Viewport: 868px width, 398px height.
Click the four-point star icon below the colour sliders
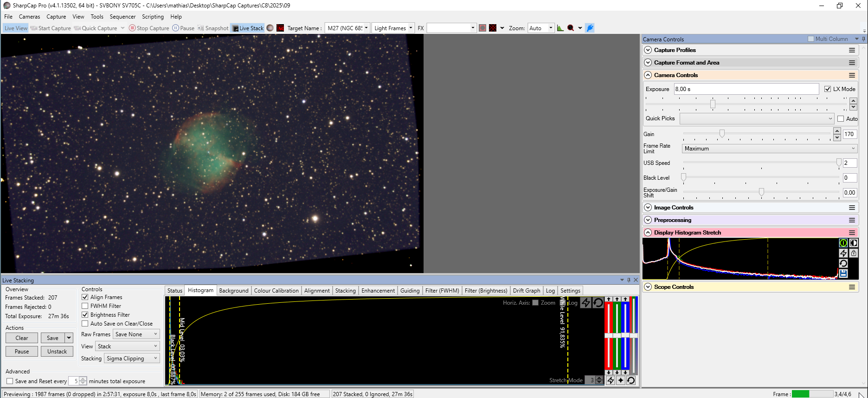pos(621,380)
